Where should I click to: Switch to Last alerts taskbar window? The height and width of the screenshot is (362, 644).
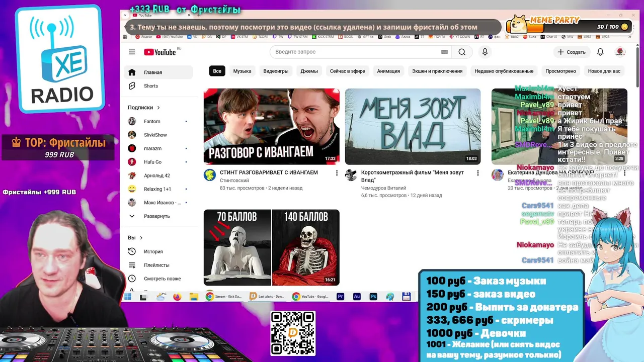point(267,297)
